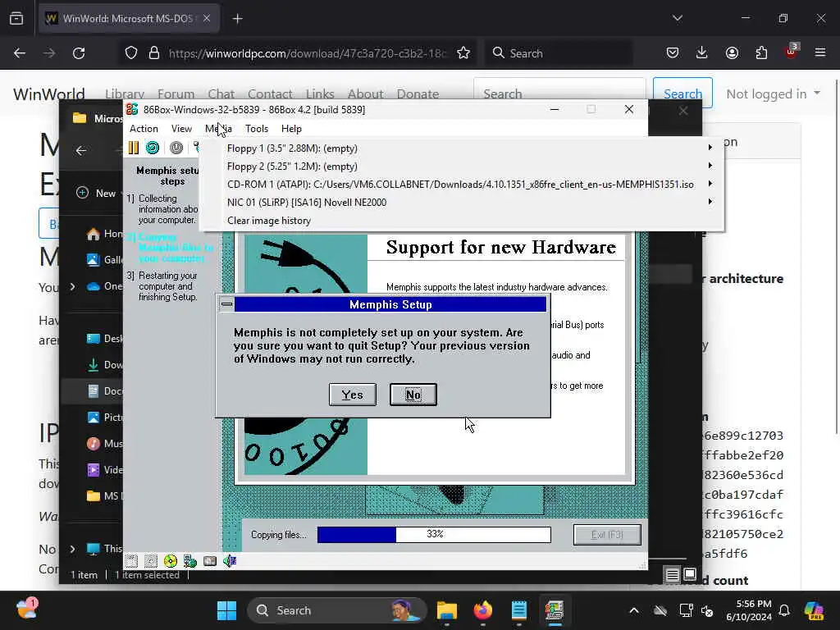Open the Firefox hamburger application menu
840x630 pixels.
click(x=820, y=53)
